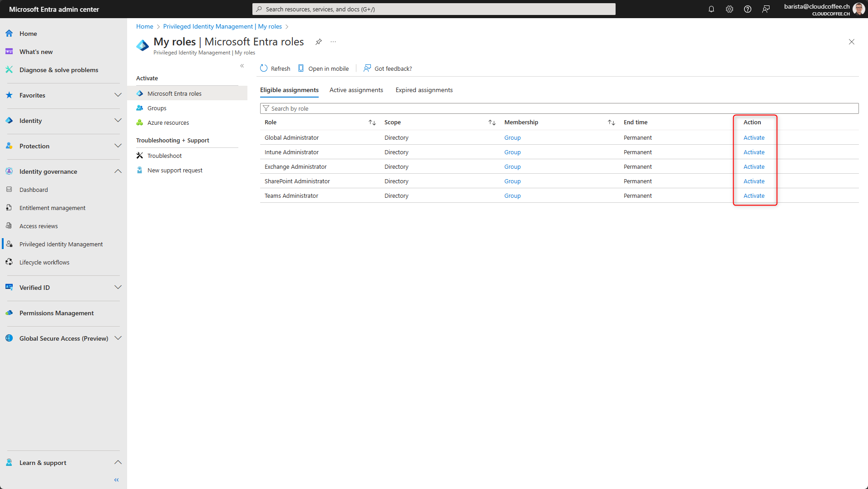
Task: Focus the top search resources box
Action: (x=434, y=9)
